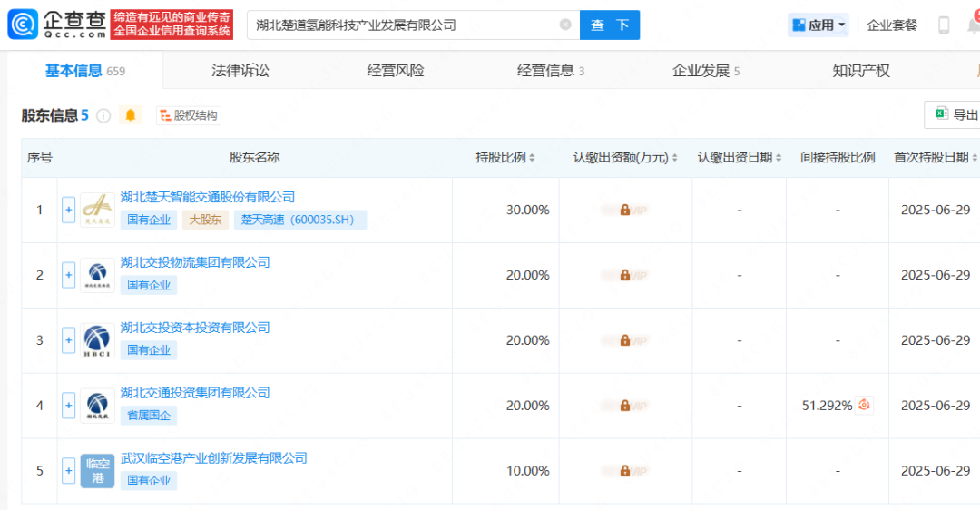Click 股东名称 column header

(x=254, y=158)
